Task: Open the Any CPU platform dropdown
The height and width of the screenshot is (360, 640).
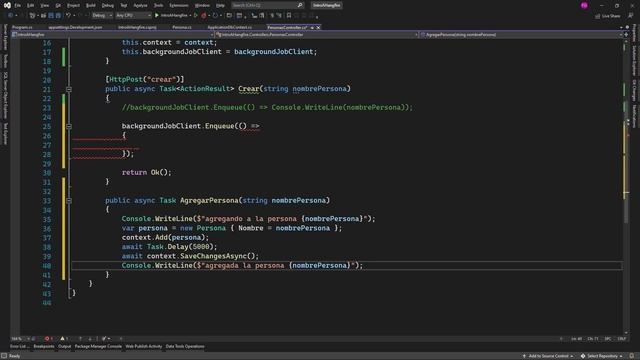Action: 133,16
